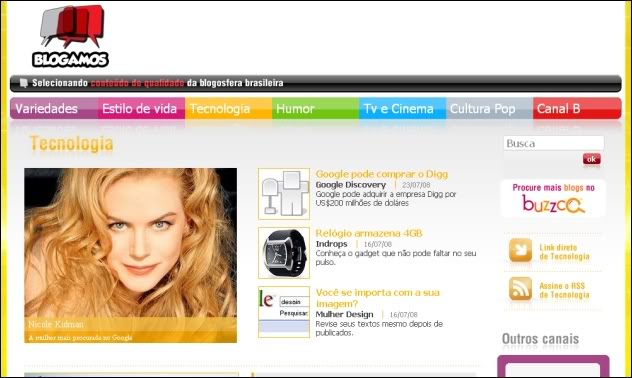Open the Canal B tab
The image size is (632, 378).
click(x=577, y=108)
